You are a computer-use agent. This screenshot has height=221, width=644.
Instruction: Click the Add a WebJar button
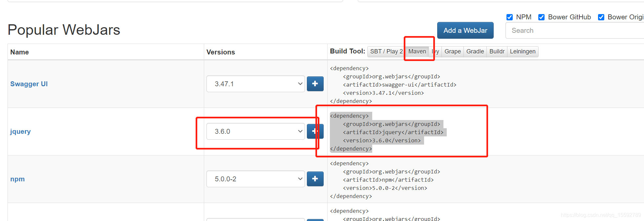click(x=465, y=30)
